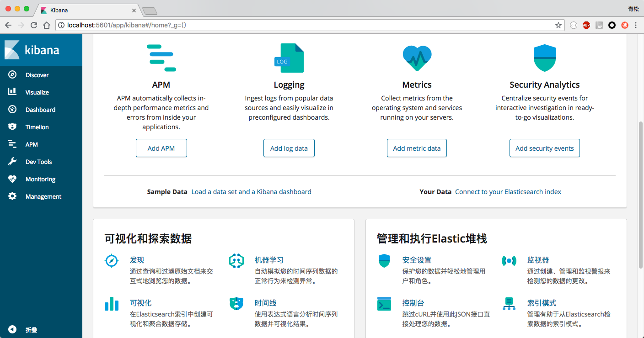Open Monitoring heartbeat icon in sidebar
Screen dimensions: 644x338
click(x=12, y=179)
